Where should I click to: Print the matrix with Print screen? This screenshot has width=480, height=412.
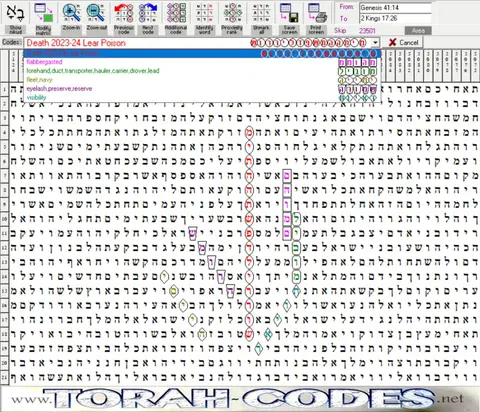click(x=316, y=18)
